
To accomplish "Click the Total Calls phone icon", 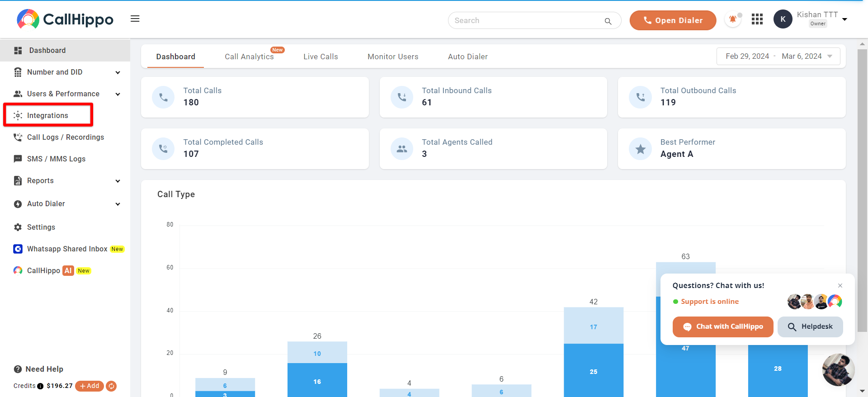I will [x=163, y=97].
